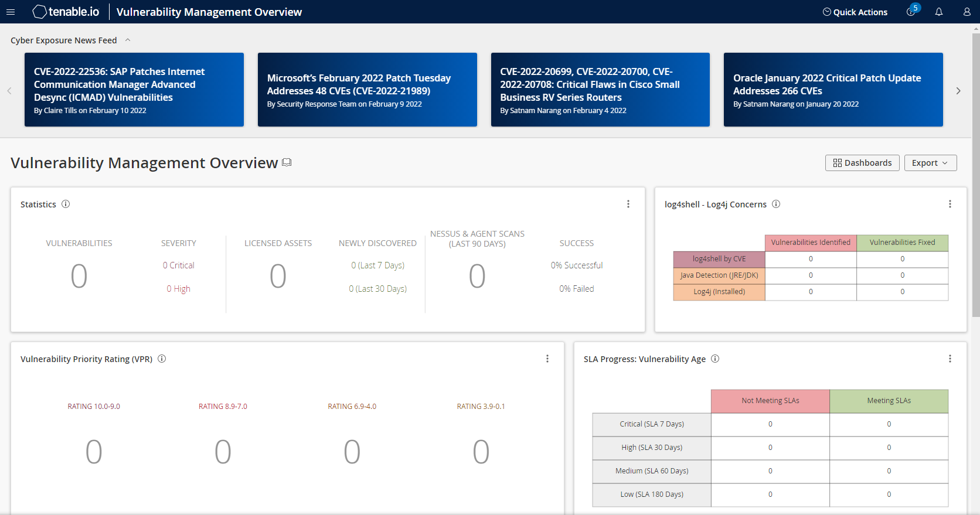The height and width of the screenshot is (515, 980).
Task: Click Java Detection (JRE/JDK) row label
Action: [719, 275]
